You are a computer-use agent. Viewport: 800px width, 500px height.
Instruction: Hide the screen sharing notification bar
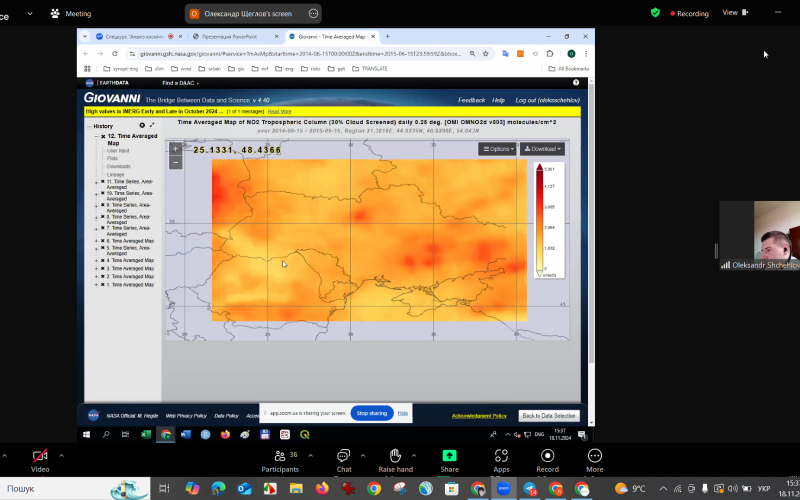point(403,413)
